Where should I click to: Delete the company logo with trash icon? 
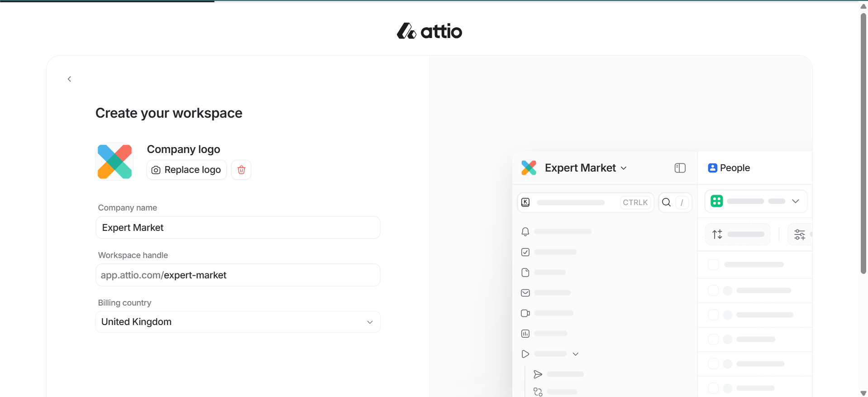tap(241, 170)
